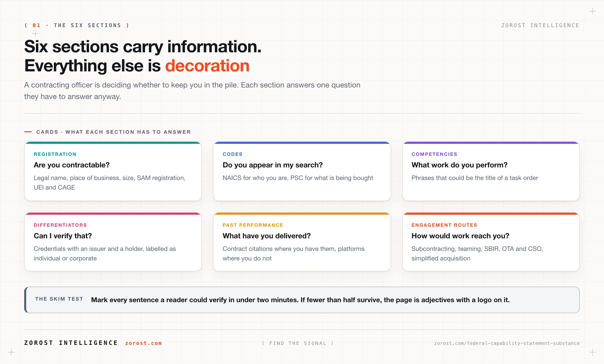Open the Competencies card
The image size is (604, 364).
pos(491,171)
